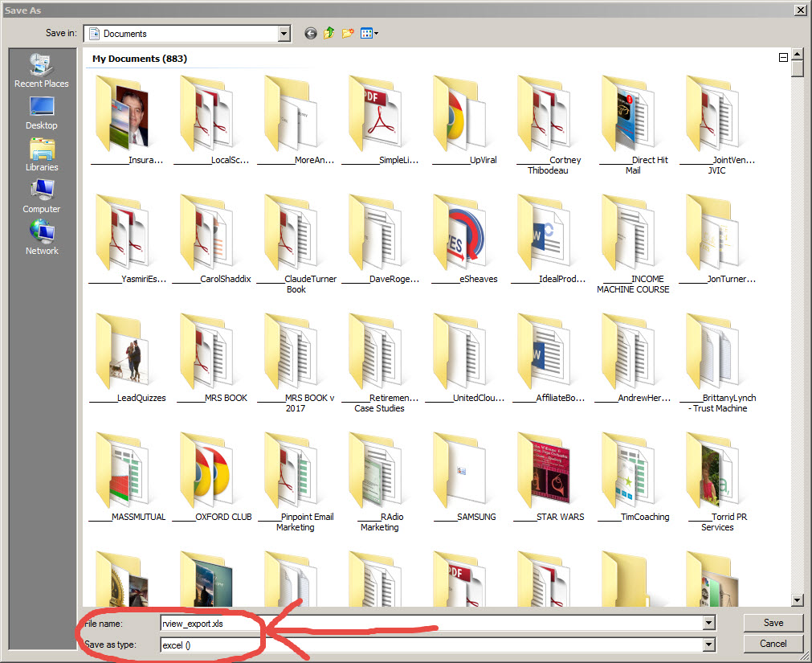
Task: Select the Pinpoint Email Marketing folder
Action: point(296,483)
